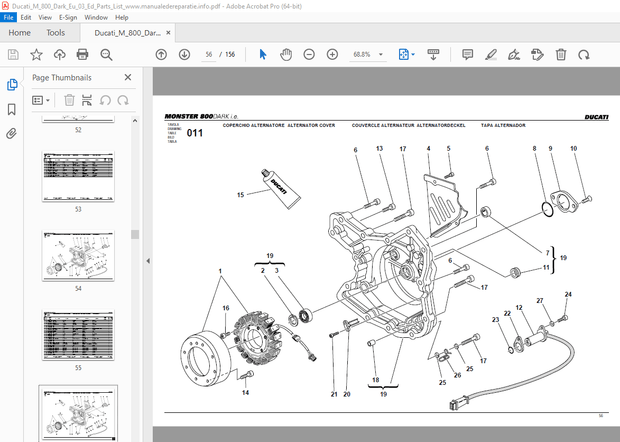Switch to the Home tab

19,33
